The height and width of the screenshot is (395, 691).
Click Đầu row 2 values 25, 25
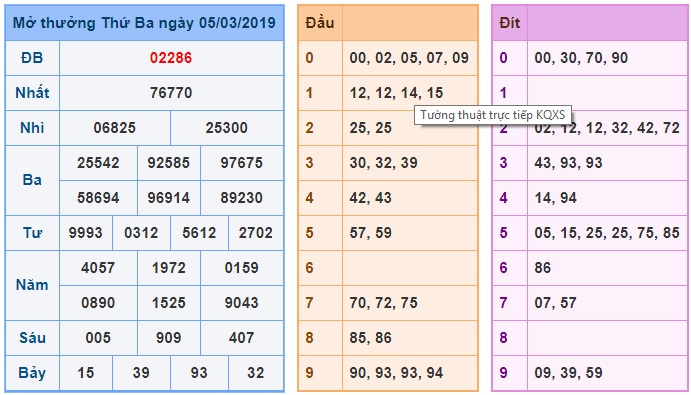click(x=371, y=128)
